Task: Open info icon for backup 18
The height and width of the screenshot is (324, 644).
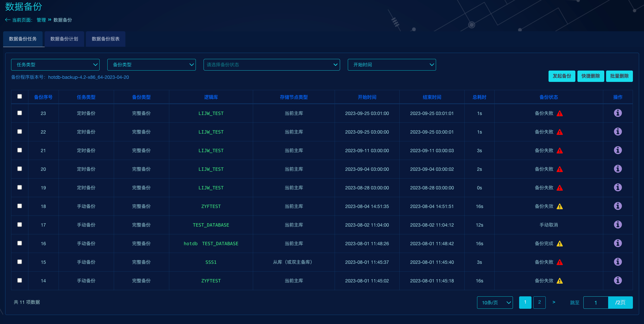Action: (x=618, y=206)
